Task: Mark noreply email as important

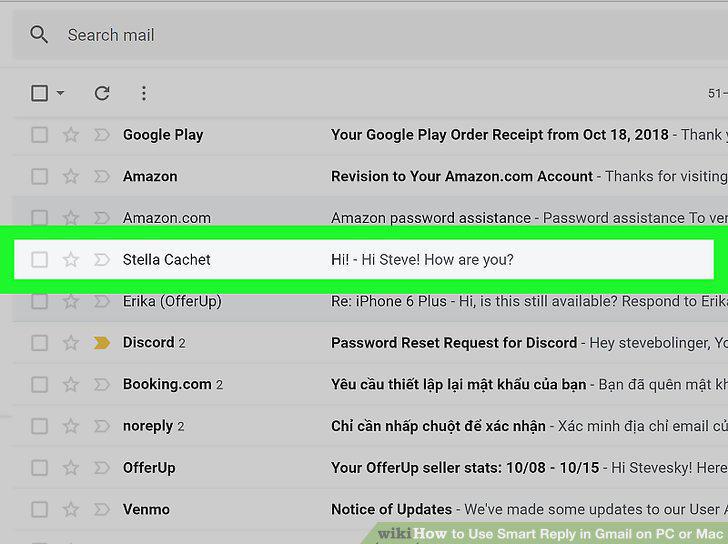Action: (102, 426)
